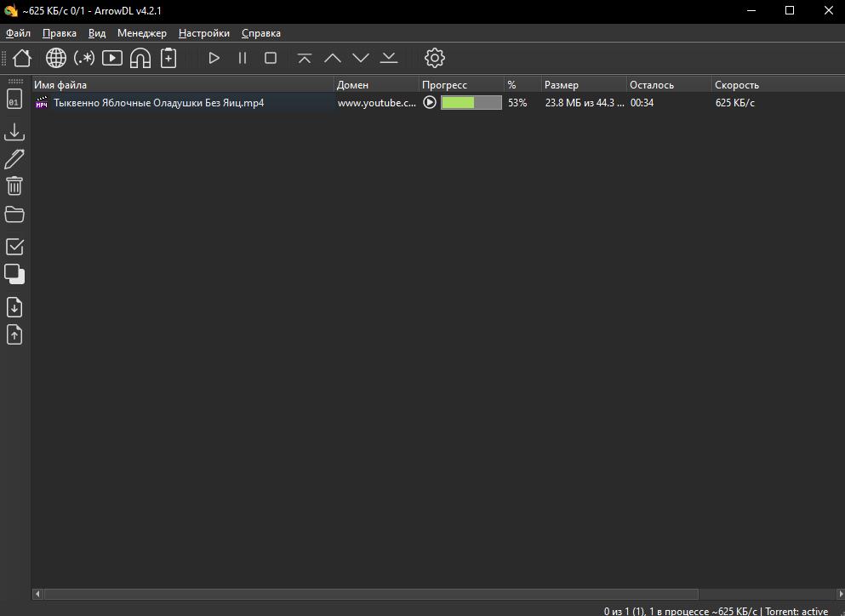Image resolution: width=845 pixels, height=616 pixels.
Task: Stop downloads with the square stop icon
Action: click(271, 58)
